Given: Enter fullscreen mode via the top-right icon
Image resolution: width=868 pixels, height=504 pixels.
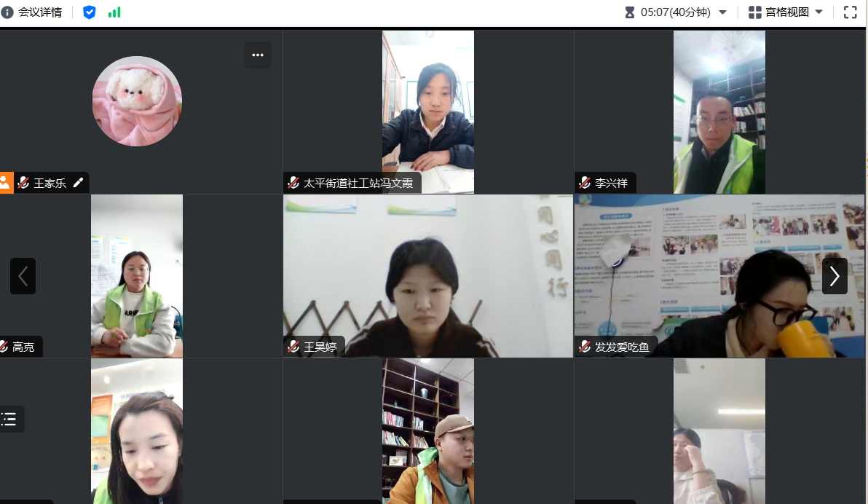Looking at the screenshot, I should [850, 12].
